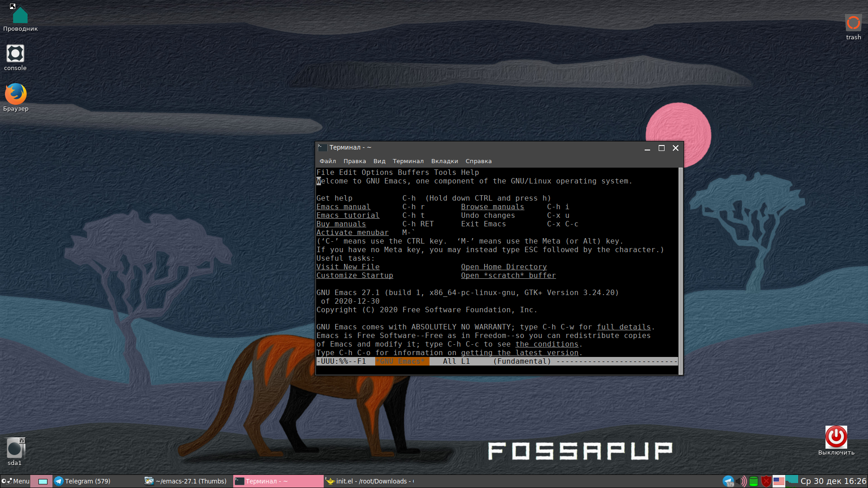
Task: Click the Telegram tray icon with 579 badge
Action: coord(728,481)
